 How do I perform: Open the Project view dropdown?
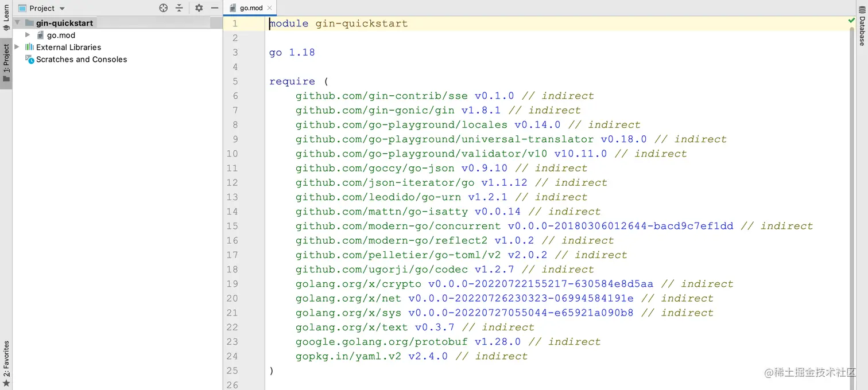click(x=62, y=9)
